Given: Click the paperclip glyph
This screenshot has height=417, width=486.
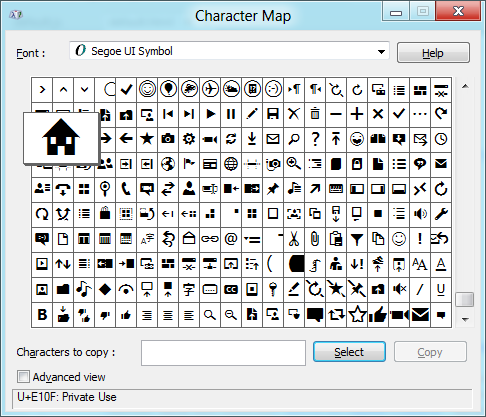Looking at the screenshot, I should coord(315,239).
